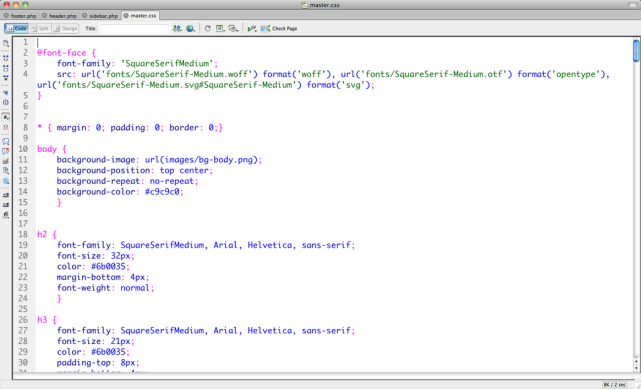The width and height of the screenshot is (641, 389).
Task: Switch to the sidebar.php tab
Action: click(x=103, y=16)
